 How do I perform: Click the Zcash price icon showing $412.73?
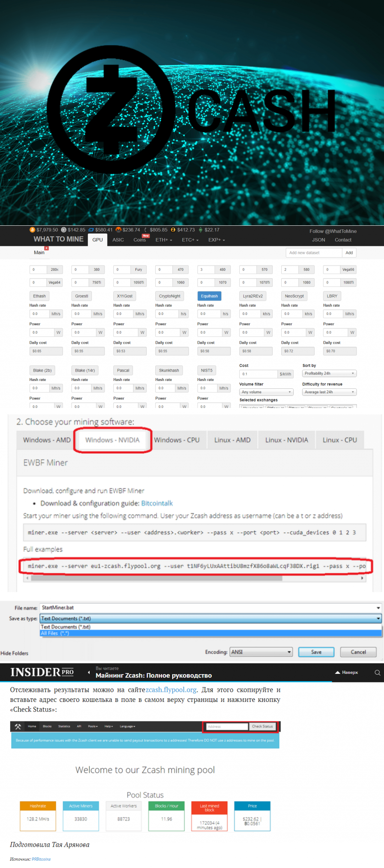173,230
